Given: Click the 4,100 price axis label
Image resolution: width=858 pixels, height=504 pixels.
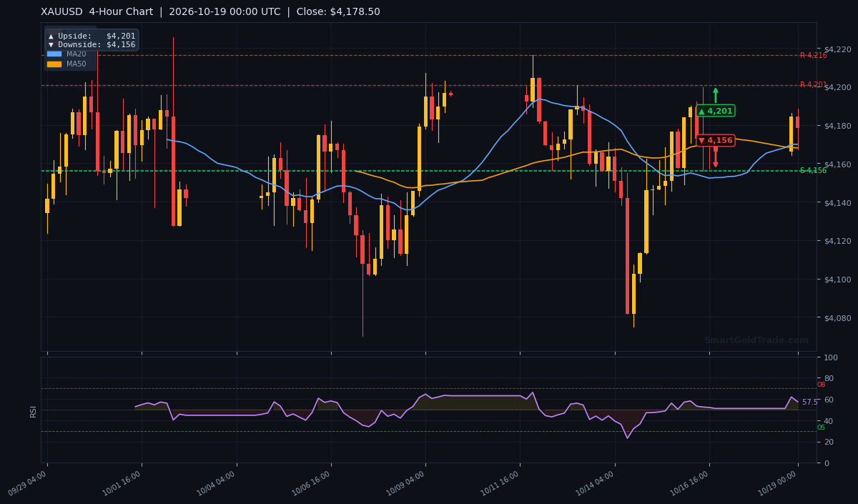Looking at the screenshot, I should point(837,280).
